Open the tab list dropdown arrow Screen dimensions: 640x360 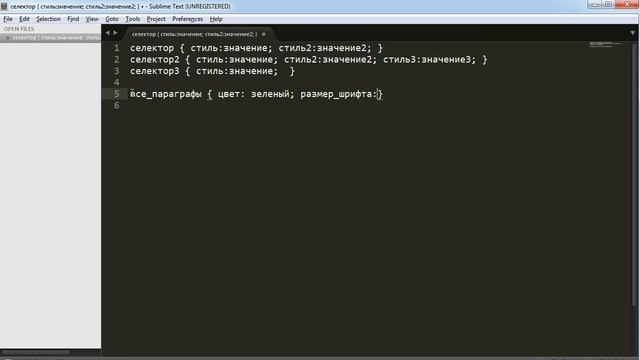pos(632,33)
